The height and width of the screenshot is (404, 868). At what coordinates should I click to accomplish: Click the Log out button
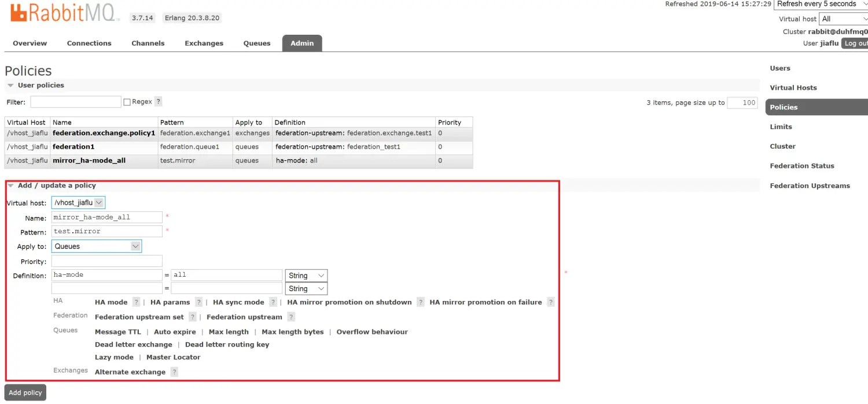[x=855, y=43]
